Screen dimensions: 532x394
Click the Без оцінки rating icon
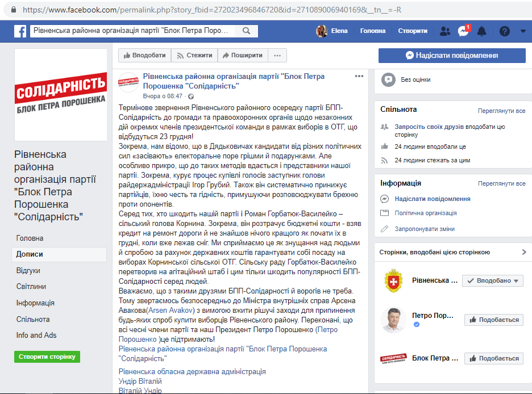point(388,79)
